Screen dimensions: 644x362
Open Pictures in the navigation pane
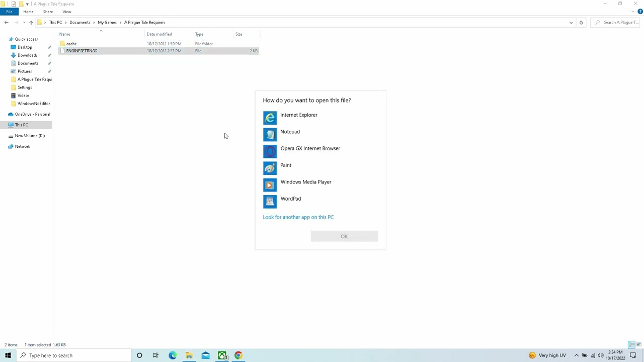pyautogui.click(x=25, y=71)
